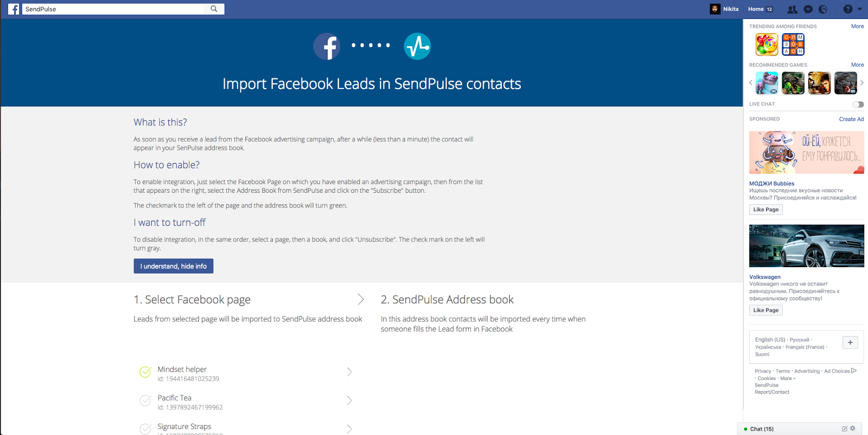
Task: Toggle the Live Chat switch
Action: (858, 104)
